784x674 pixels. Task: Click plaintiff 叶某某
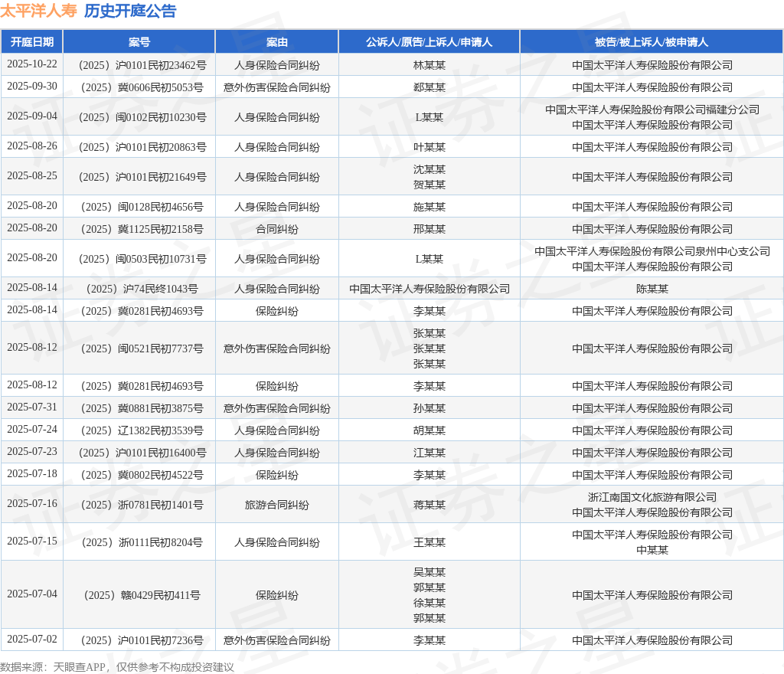[430, 148]
